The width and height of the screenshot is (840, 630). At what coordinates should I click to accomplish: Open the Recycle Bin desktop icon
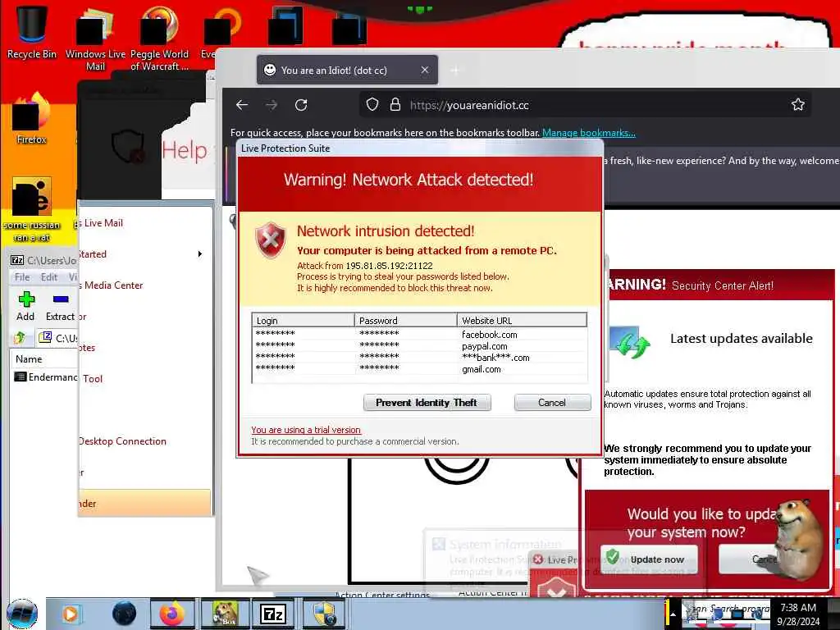pos(31,30)
